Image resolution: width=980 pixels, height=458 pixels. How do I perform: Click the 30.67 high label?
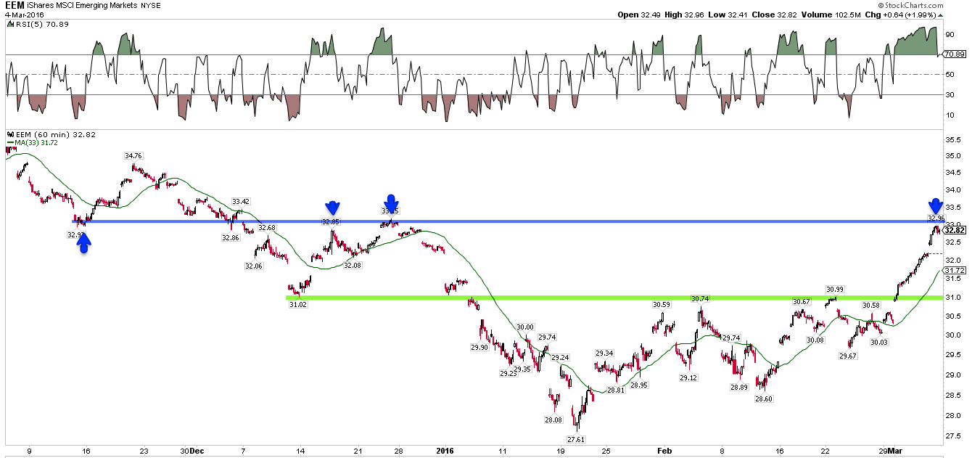click(x=801, y=301)
